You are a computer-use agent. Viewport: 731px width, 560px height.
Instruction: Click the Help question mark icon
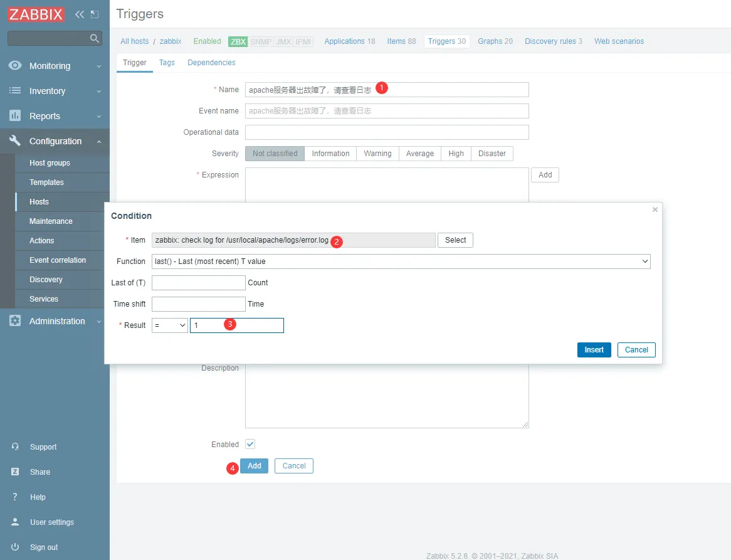click(15, 497)
